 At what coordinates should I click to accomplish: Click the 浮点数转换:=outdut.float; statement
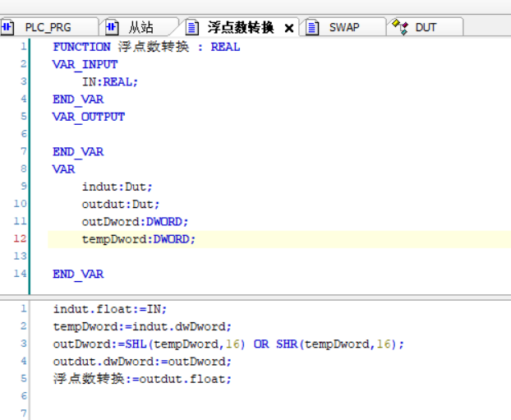[142, 379]
